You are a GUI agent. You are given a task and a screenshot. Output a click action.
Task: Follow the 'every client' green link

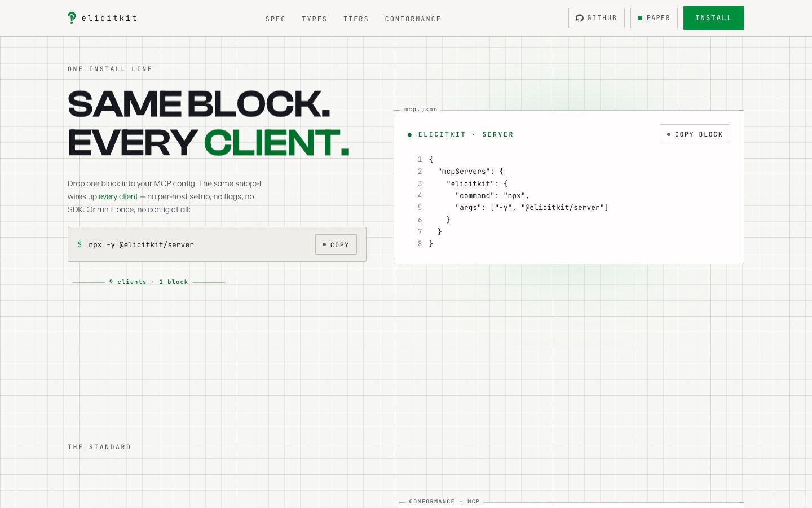tap(118, 196)
